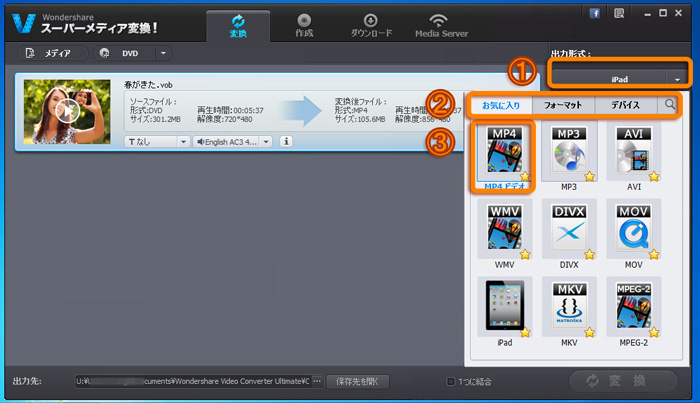The width and height of the screenshot is (700, 403).
Task: Choose the MKV Matroska format icon
Action: click(569, 307)
